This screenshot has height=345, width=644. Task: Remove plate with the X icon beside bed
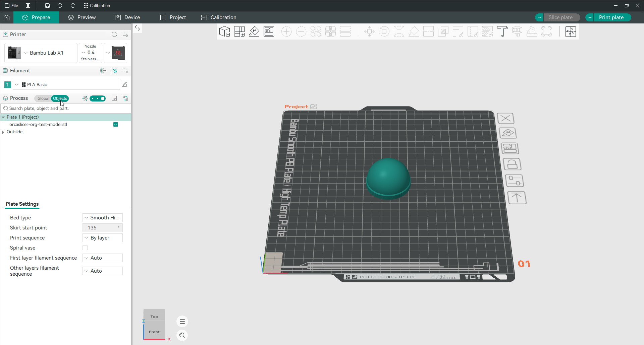click(x=505, y=118)
